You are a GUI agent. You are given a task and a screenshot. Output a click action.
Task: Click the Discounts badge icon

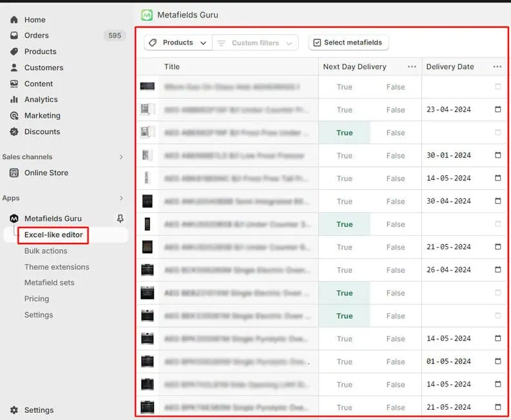[x=14, y=131]
